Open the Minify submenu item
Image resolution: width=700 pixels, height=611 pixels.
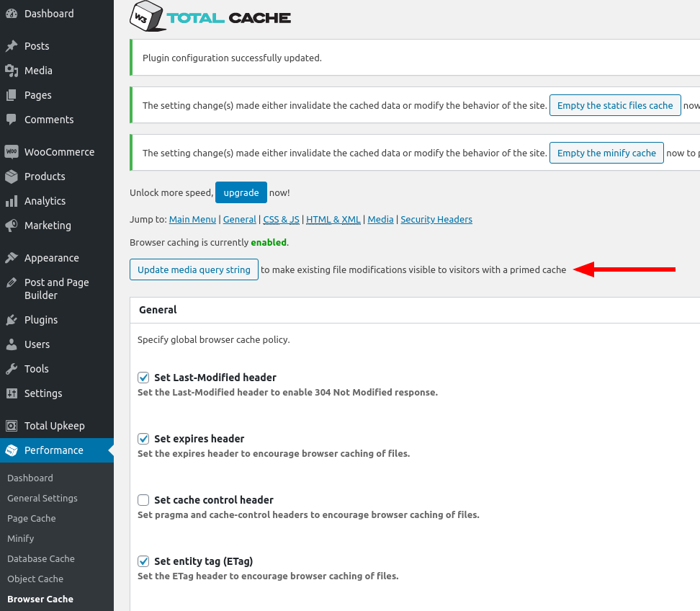click(x=21, y=539)
